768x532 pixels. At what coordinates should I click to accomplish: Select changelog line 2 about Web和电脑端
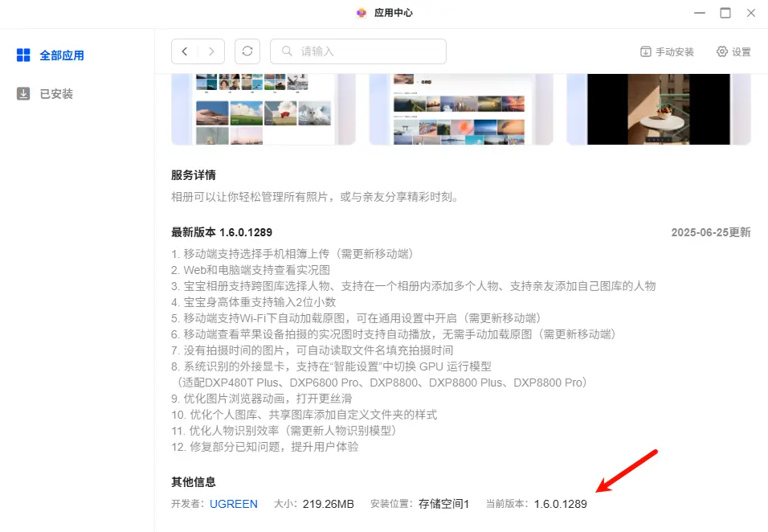pyautogui.click(x=251, y=270)
